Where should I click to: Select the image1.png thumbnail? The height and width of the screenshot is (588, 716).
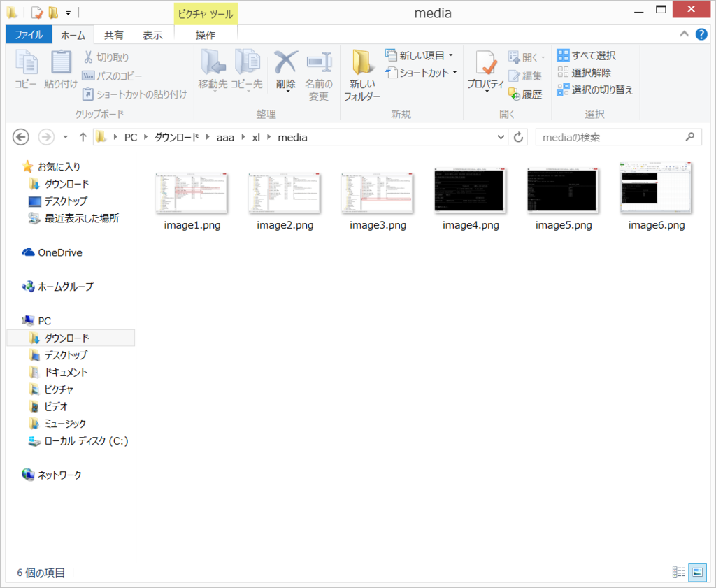coord(192,193)
